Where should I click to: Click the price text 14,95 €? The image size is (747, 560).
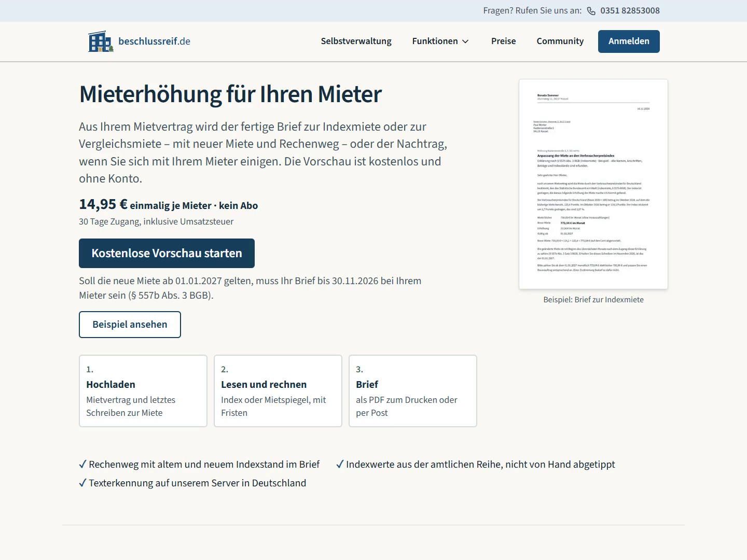point(103,204)
